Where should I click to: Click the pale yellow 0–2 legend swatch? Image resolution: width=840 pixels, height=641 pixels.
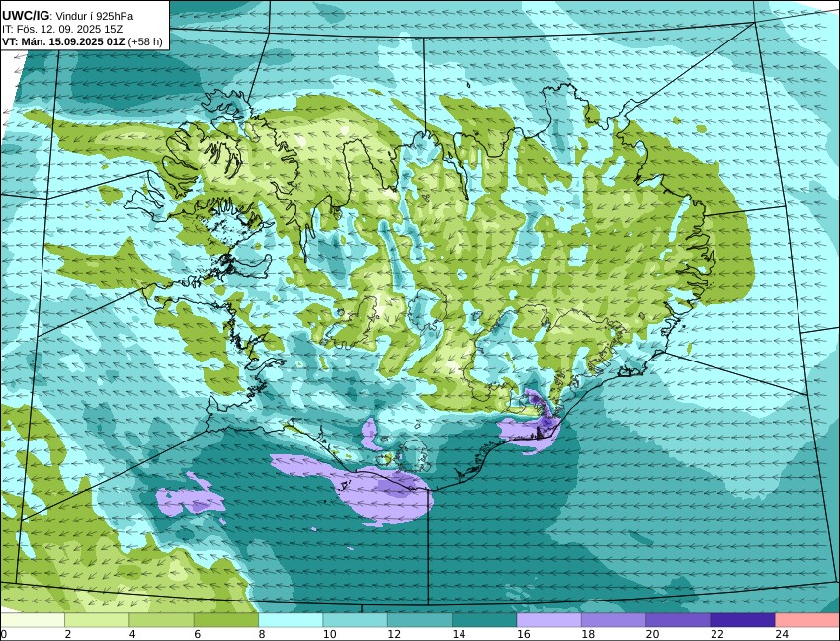coord(33,620)
